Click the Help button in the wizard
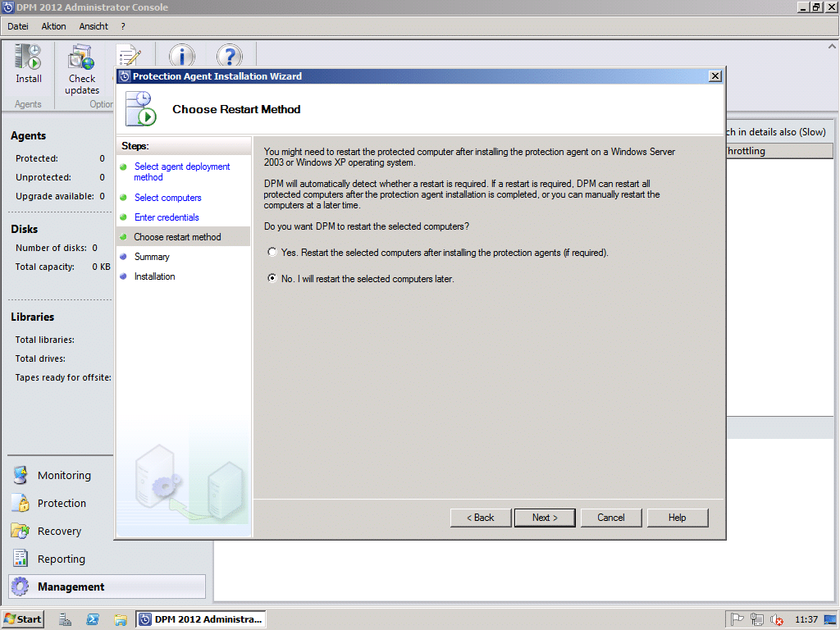The image size is (840, 630). tap(677, 518)
